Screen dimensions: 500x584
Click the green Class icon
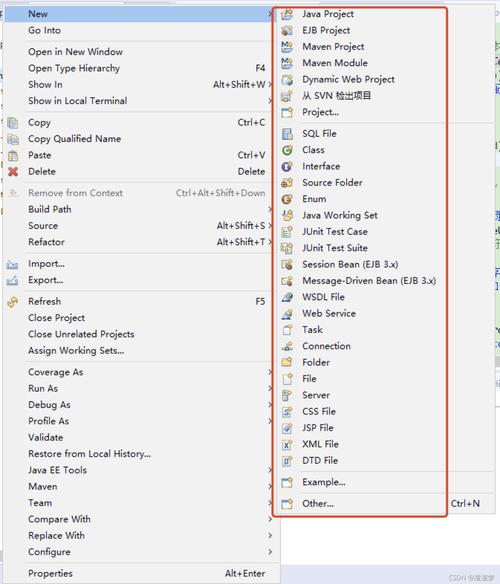[x=287, y=150]
